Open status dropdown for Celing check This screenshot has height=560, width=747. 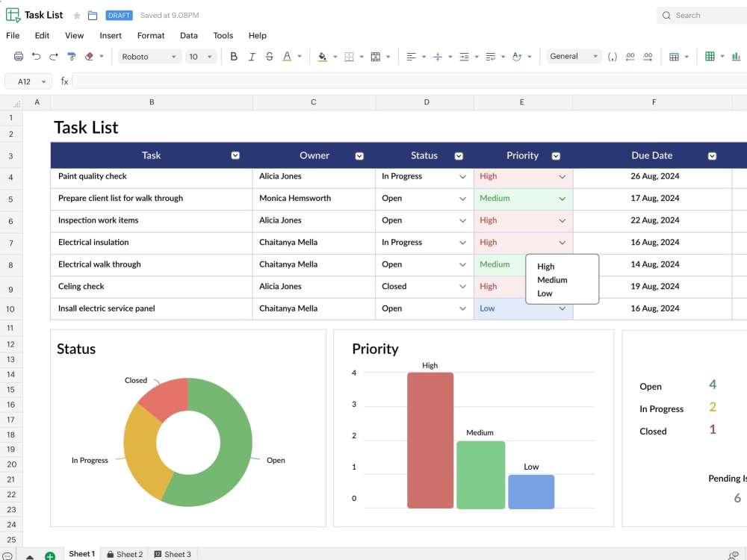click(x=462, y=287)
